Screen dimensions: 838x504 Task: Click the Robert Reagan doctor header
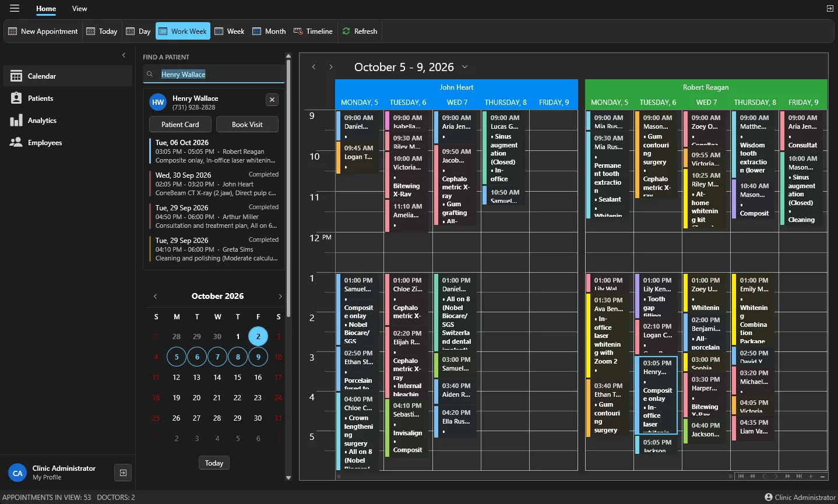coord(706,87)
